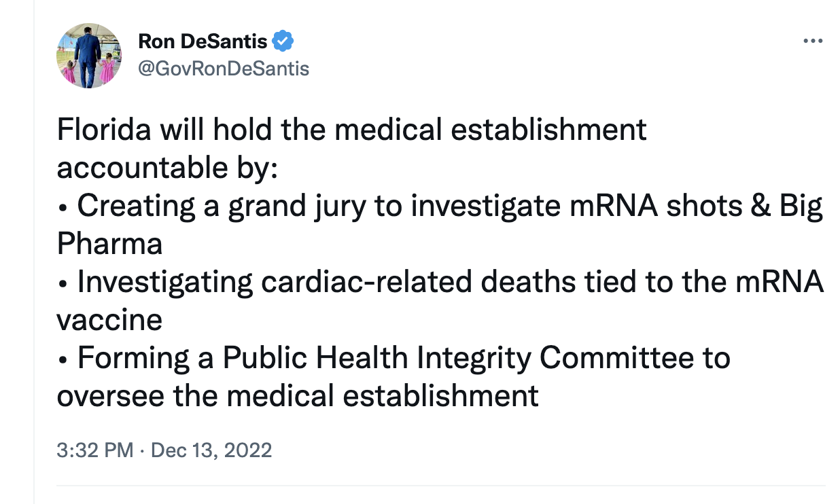840x504 pixels.
Task: Click the word 'vaccine' in the tweet
Action: coord(109,320)
